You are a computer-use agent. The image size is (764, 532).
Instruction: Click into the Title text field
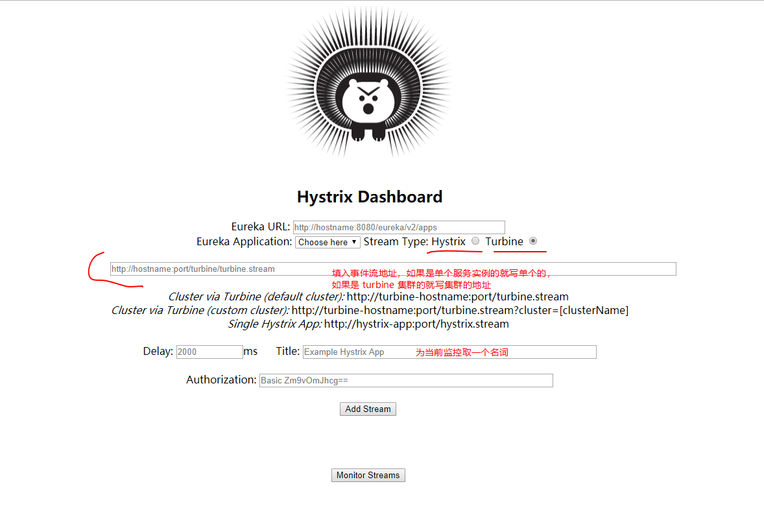tap(357, 352)
